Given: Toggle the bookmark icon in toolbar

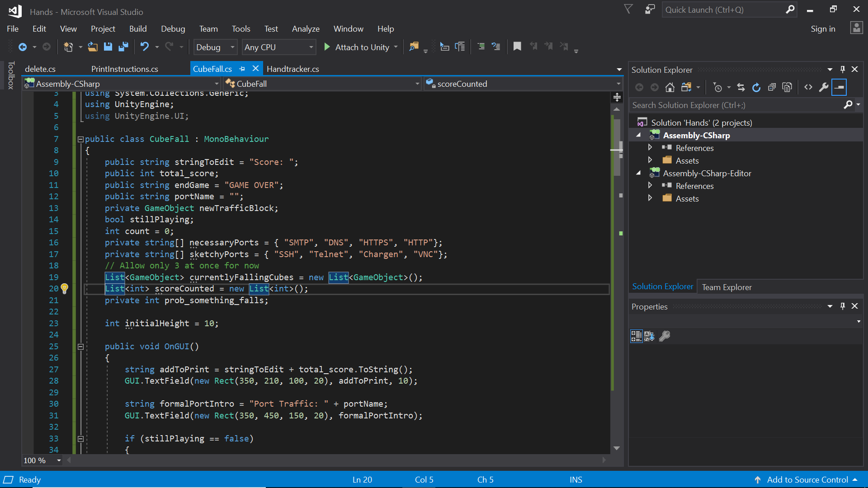Looking at the screenshot, I should point(517,47).
